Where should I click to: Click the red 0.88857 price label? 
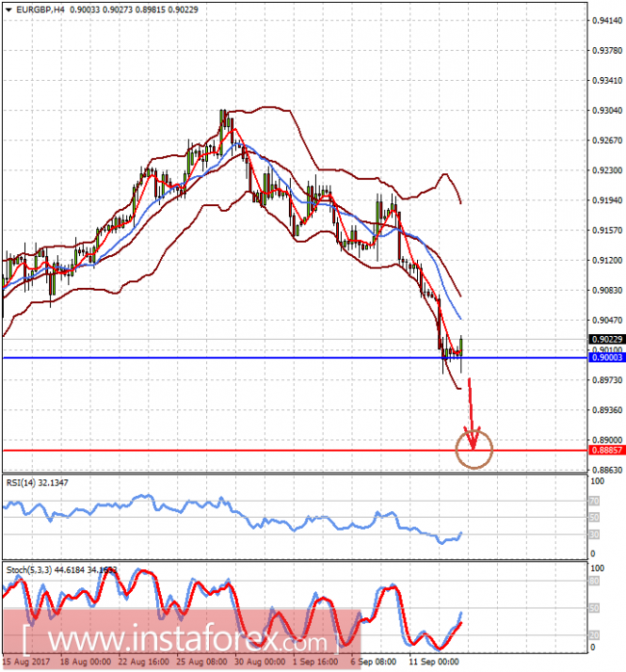coord(607,450)
